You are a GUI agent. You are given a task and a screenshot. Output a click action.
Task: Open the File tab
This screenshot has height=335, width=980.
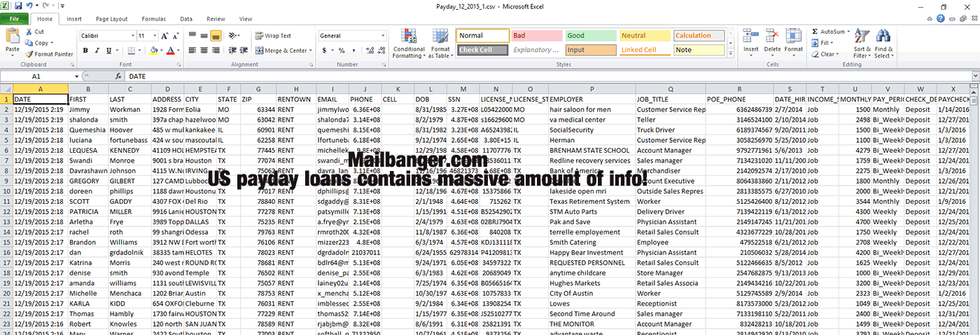click(14, 19)
